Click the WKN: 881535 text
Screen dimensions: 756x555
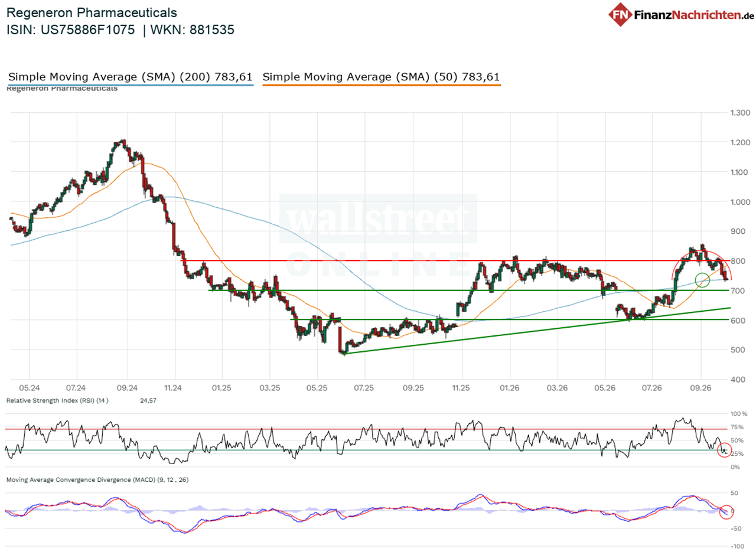[x=194, y=30]
